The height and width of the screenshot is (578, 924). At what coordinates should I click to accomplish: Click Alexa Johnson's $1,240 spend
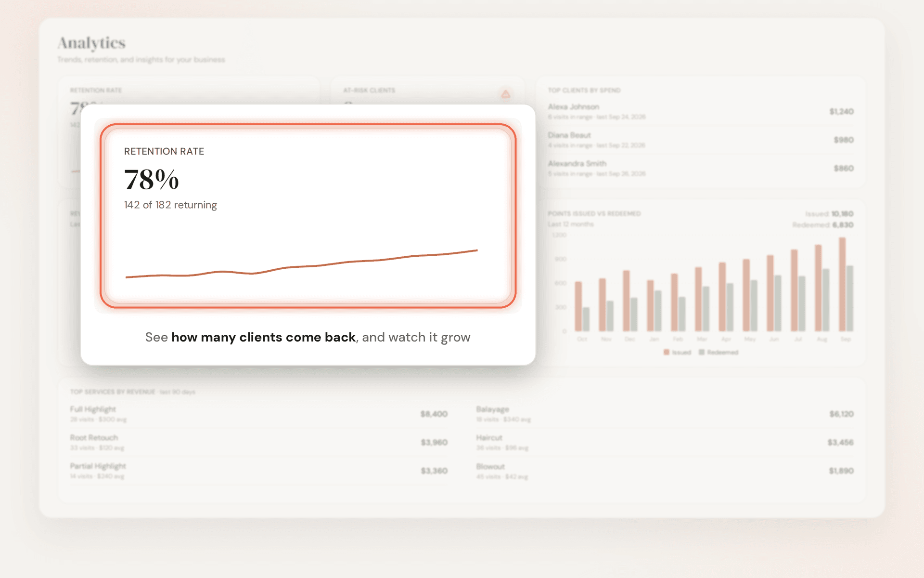point(841,111)
